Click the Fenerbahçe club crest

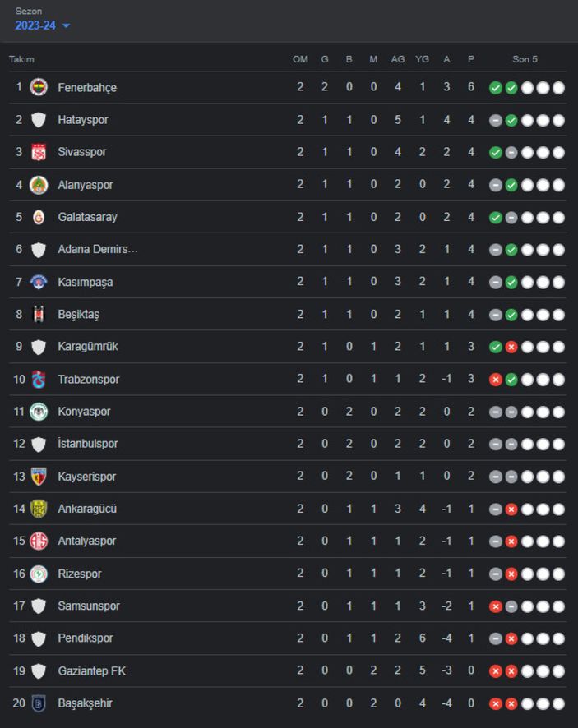(x=39, y=87)
